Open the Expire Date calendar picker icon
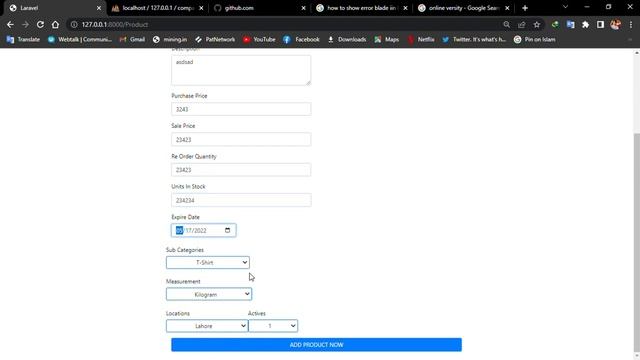This screenshot has width=640, height=360. tap(227, 230)
